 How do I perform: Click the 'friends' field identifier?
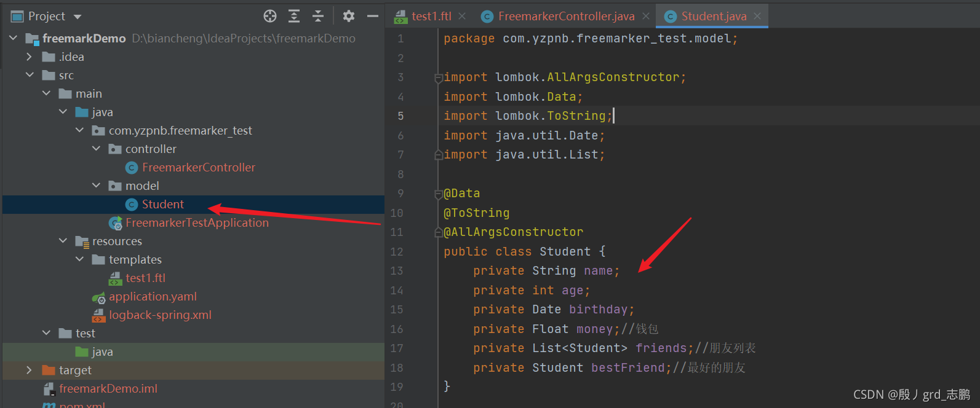coord(661,348)
